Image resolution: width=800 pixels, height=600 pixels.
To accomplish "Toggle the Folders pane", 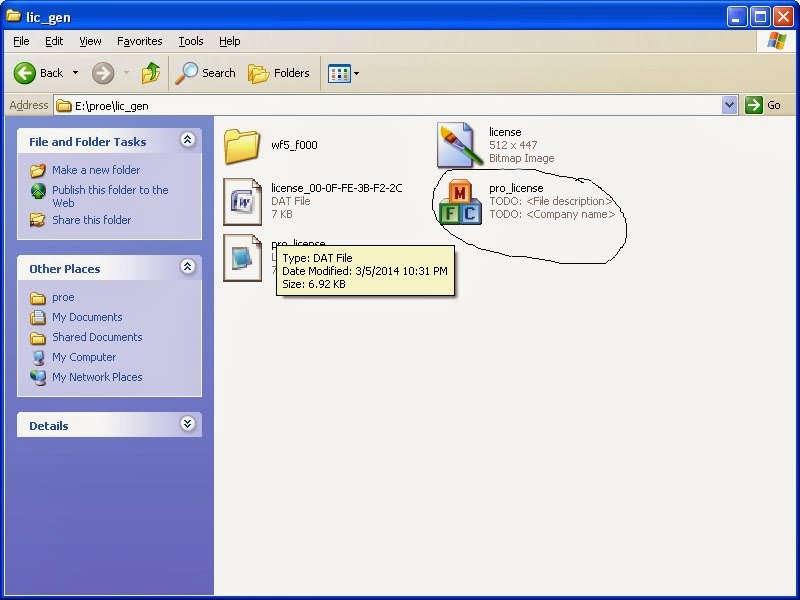I will [279, 73].
